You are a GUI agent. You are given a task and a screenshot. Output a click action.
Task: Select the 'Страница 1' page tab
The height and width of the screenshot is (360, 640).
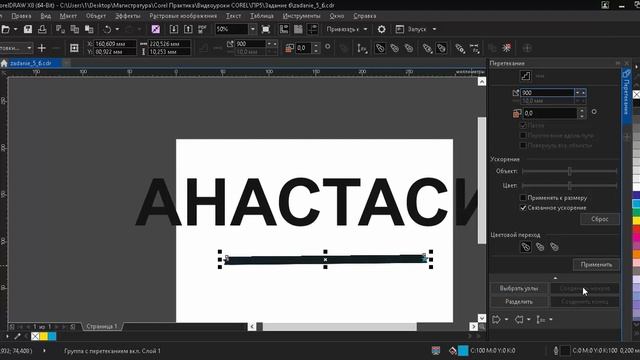[x=102, y=327]
